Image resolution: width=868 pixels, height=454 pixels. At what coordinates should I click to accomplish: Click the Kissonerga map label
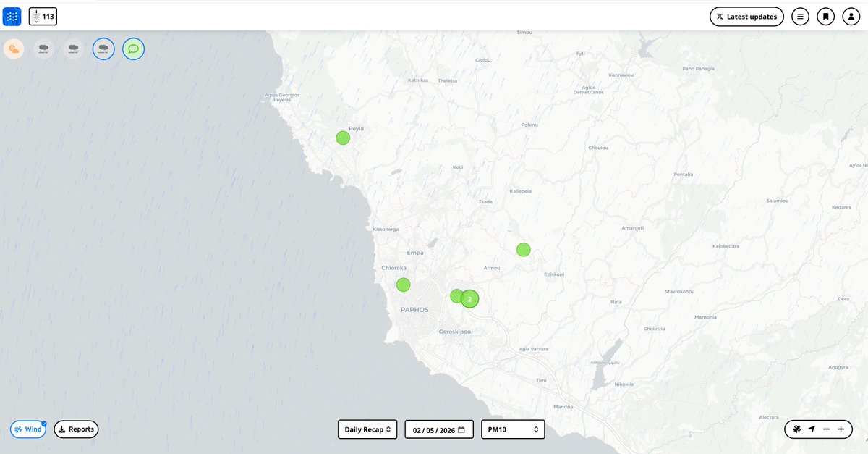386,229
